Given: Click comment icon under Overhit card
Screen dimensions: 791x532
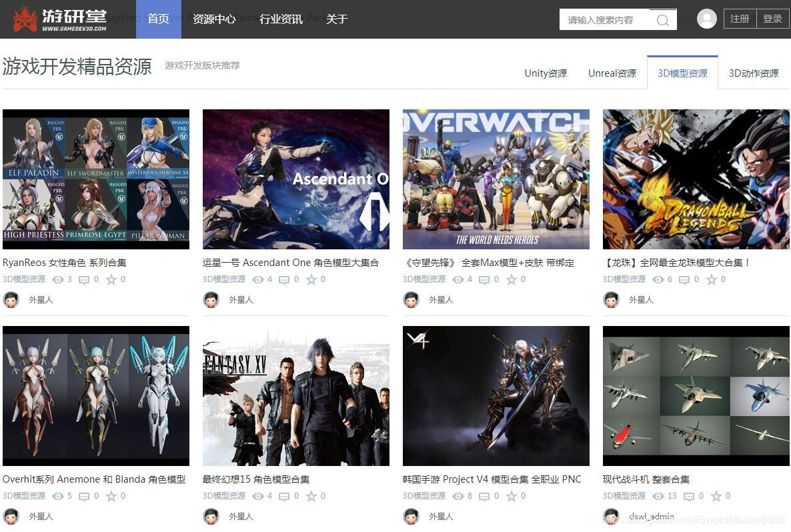Looking at the screenshot, I should [x=84, y=497].
